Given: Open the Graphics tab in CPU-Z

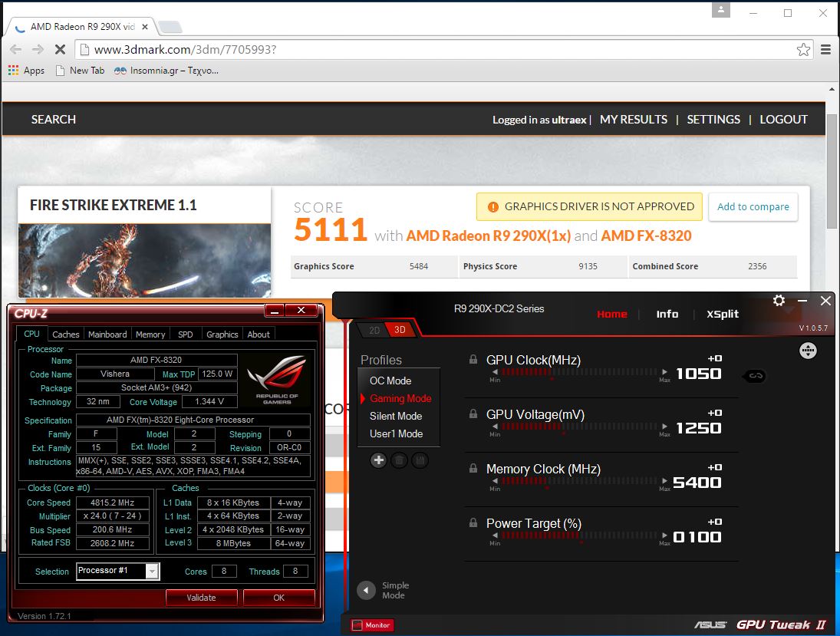Looking at the screenshot, I should [x=222, y=334].
